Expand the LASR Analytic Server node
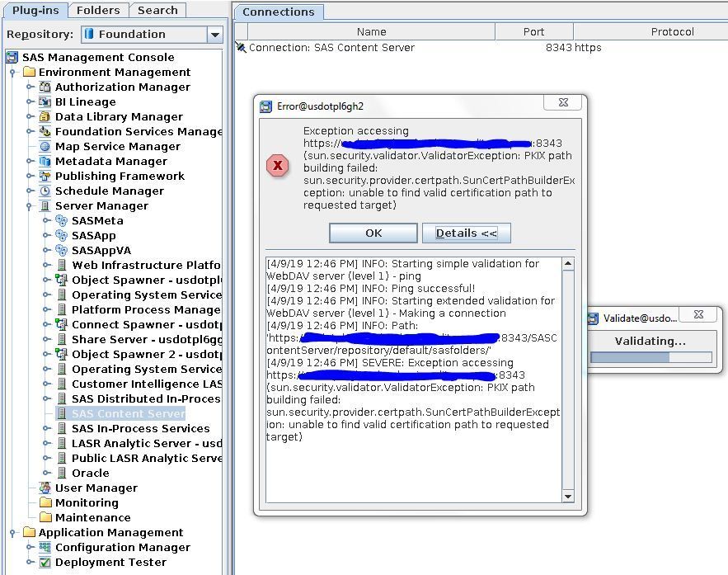This screenshot has height=575, width=728. click(46, 444)
